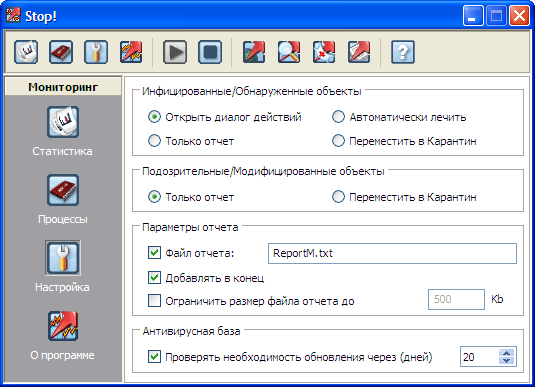The height and width of the screenshot is (387, 535).
Task: Start monitoring with the Play button
Action: point(175,52)
